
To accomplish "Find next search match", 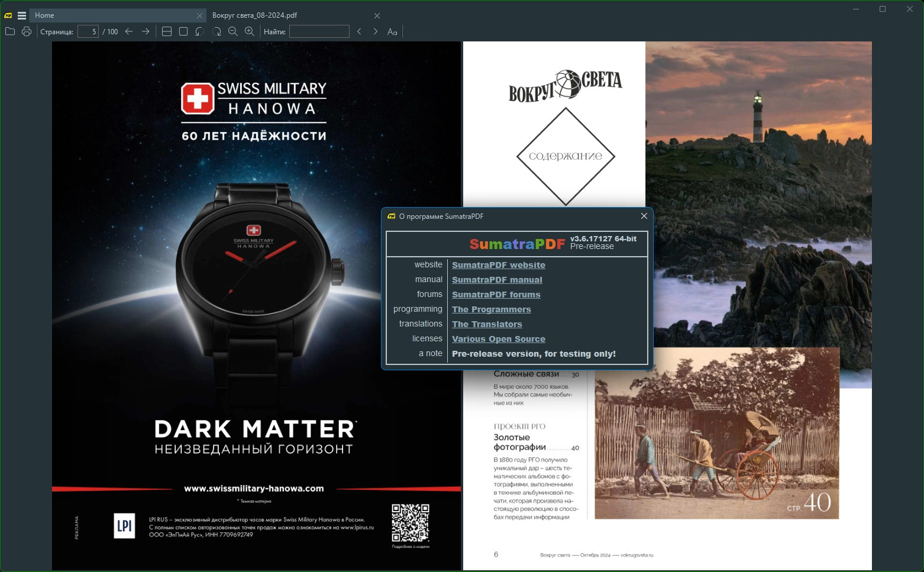I will point(376,31).
